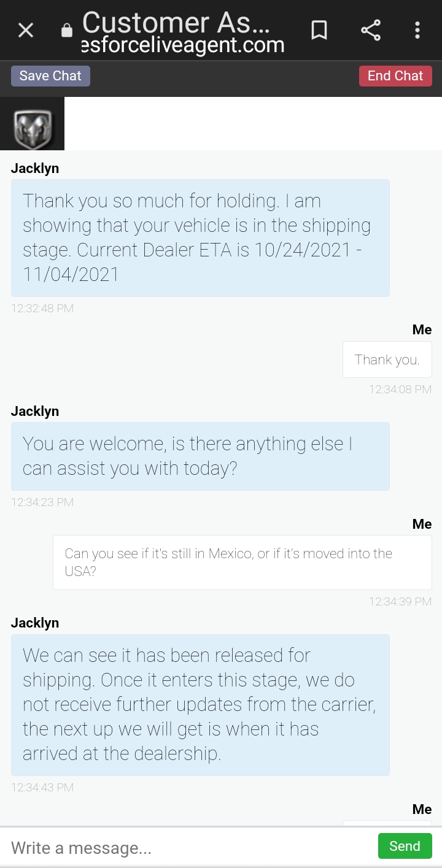
Task: Tap the first Jacklyn sender name
Action: 35,168
